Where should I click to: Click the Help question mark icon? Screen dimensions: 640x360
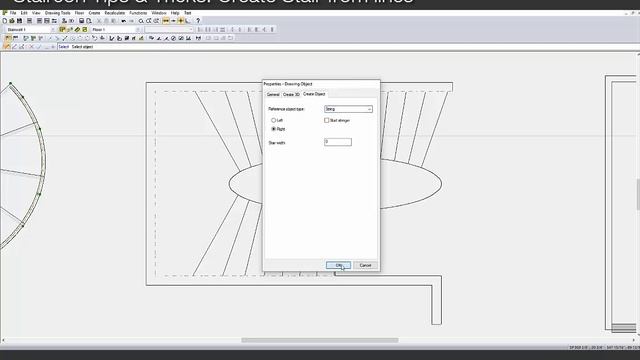point(198,21)
